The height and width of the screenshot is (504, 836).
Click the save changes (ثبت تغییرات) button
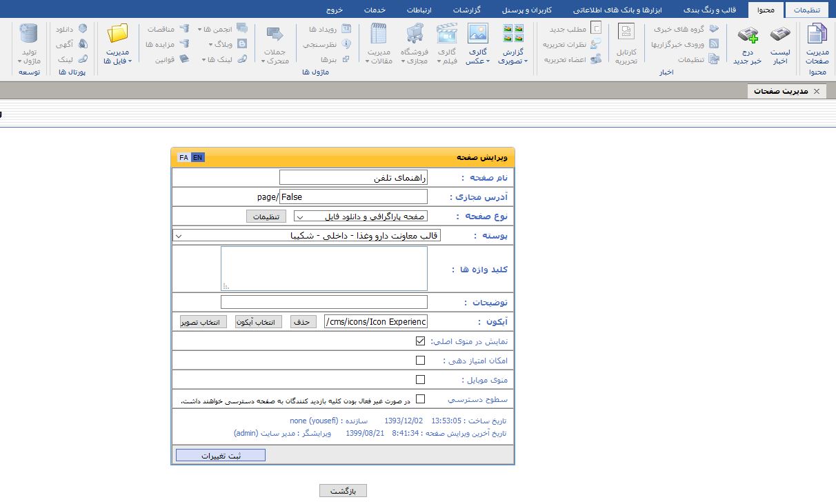[220, 456]
